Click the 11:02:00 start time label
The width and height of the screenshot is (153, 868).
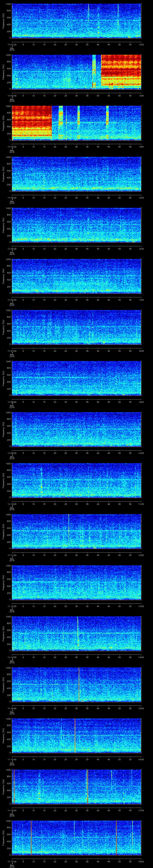click(x=12, y=96)
